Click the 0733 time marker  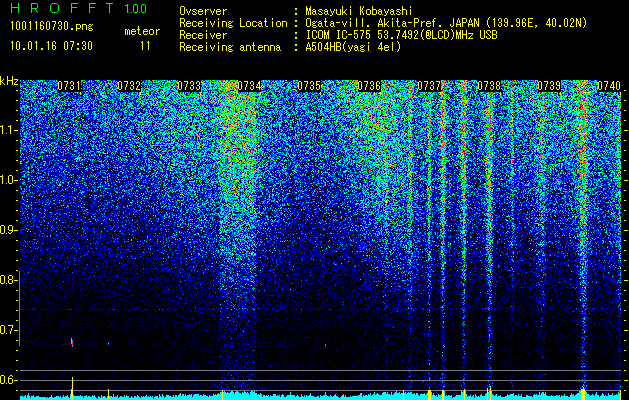coord(189,86)
